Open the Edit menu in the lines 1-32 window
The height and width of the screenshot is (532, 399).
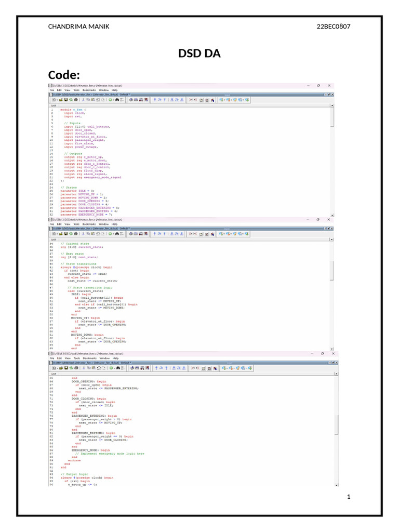coord(59,90)
